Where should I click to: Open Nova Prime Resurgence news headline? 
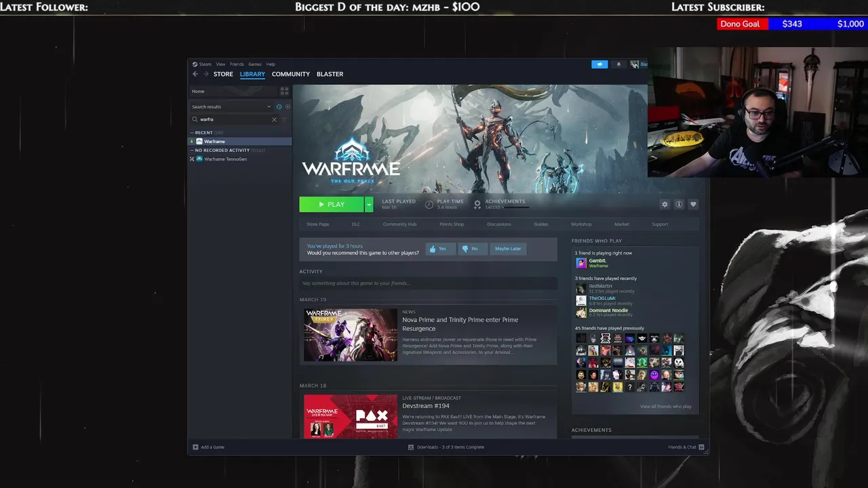pos(460,324)
